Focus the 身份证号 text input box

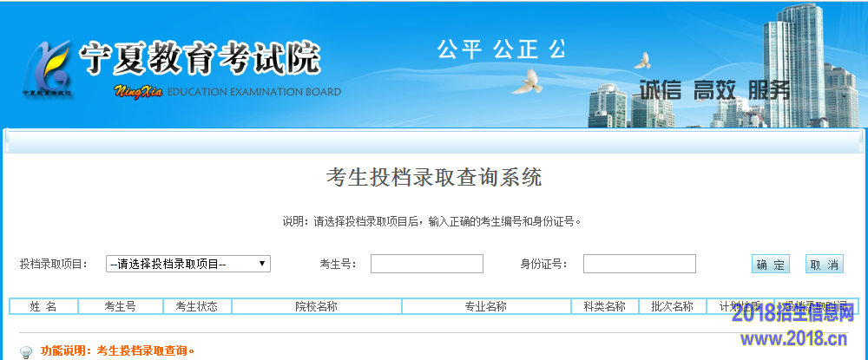pos(639,264)
